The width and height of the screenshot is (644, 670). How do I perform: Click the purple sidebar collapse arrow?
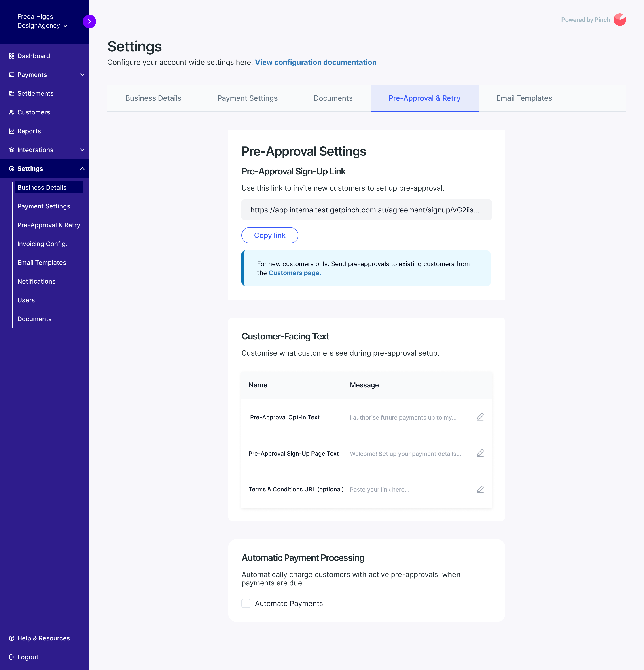pos(89,21)
